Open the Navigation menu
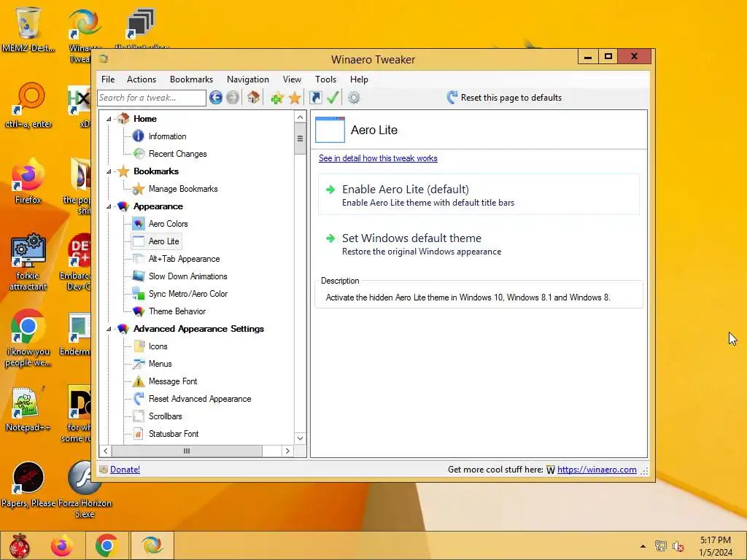 (248, 79)
